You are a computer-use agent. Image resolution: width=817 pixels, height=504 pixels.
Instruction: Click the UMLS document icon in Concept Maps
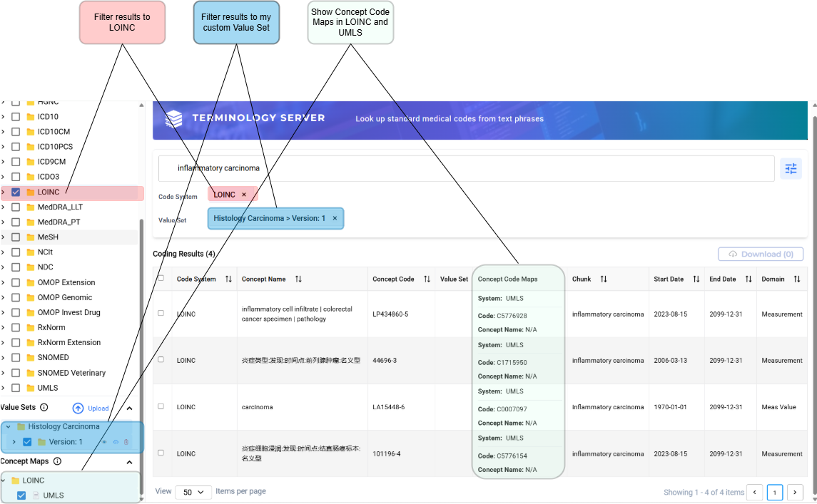pos(36,495)
